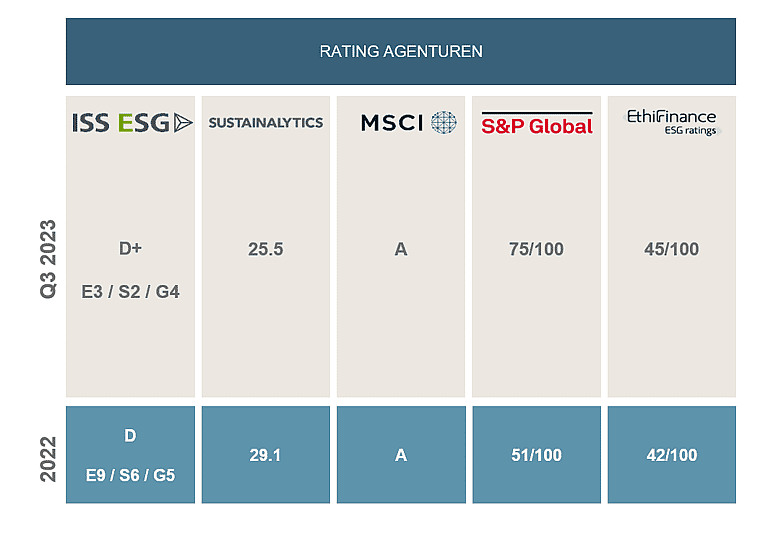
Task: Select the D+ rating for Q3 2023
Action: [130, 248]
